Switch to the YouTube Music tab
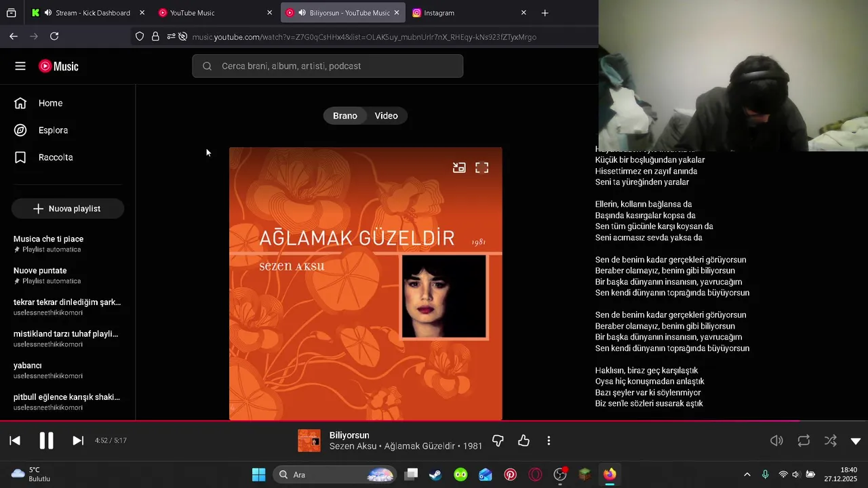The image size is (868, 488). click(x=215, y=13)
